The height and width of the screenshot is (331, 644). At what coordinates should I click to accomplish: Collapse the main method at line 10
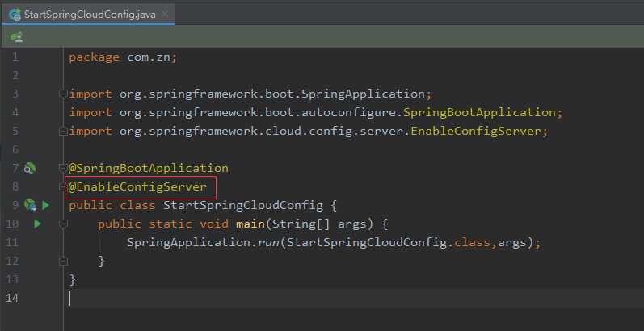[x=63, y=224]
